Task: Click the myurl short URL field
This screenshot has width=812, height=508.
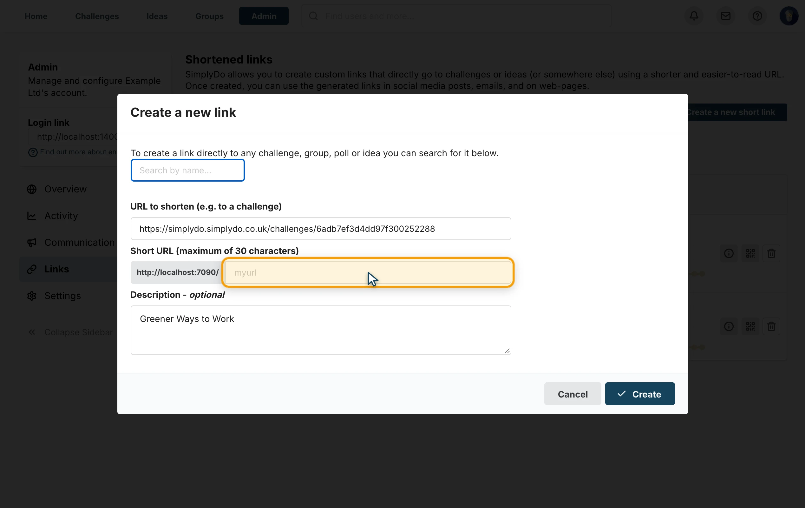Action: [x=368, y=272]
